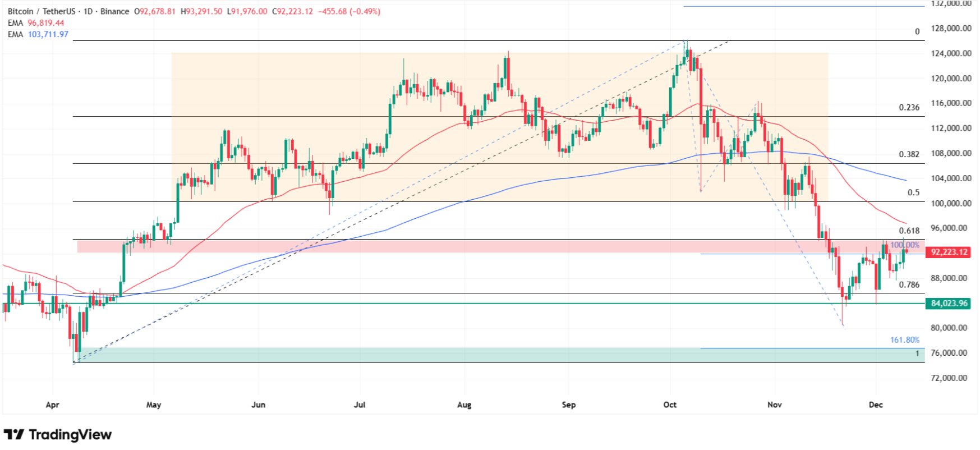Click the 124,000.00 price axis label
The height and width of the screenshot is (450, 980).
pyautogui.click(x=951, y=53)
